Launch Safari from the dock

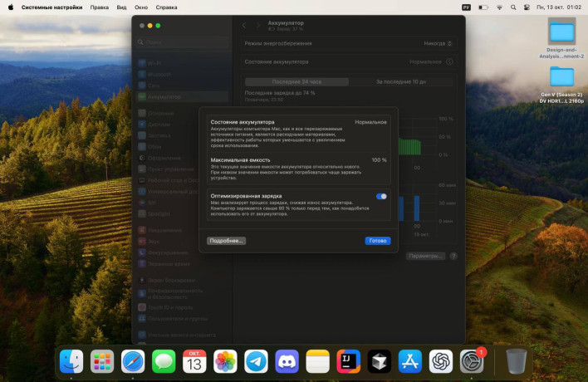(x=133, y=361)
